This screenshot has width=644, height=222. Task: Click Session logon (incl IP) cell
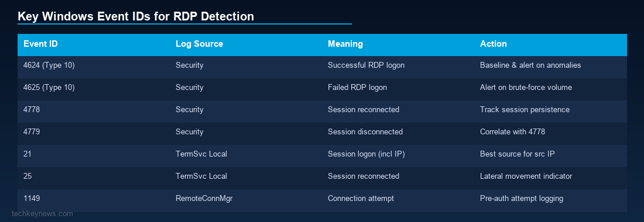tap(365, 154)
